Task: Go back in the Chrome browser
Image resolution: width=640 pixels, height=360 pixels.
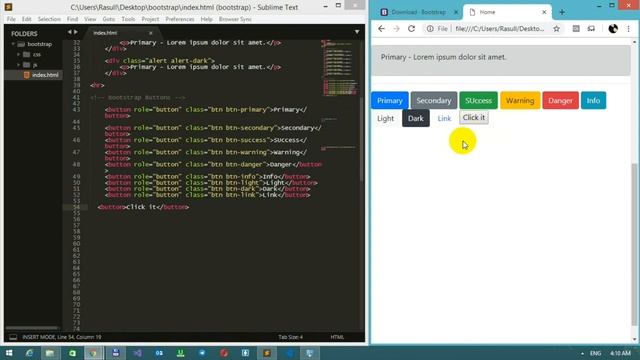Action: pyautogui.click(x=381, y=29)
